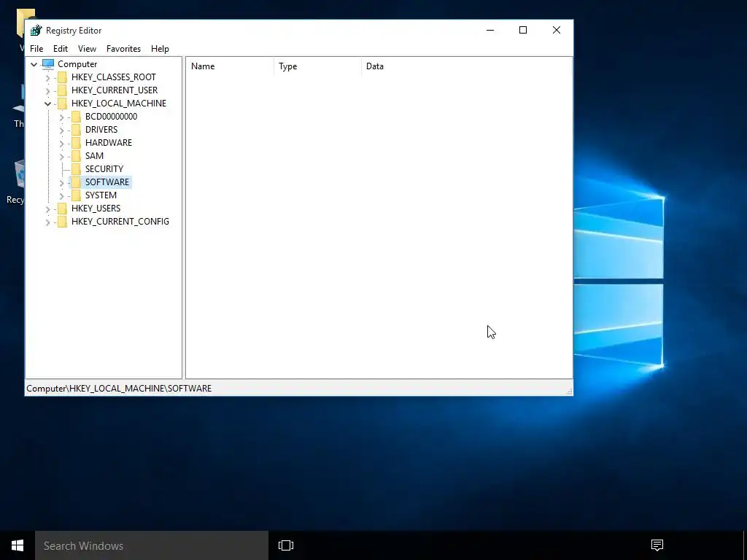Expand the HKEY_CLASSES_ROOT node

pyautogui.click(x=47, y=77)
